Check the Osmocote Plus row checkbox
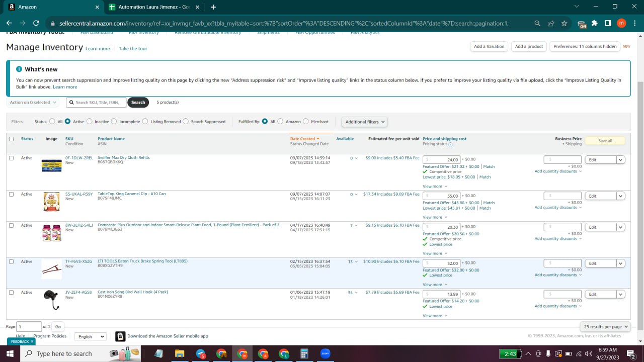The width and height of the screenshot is (644, 362). coord(12,225)
